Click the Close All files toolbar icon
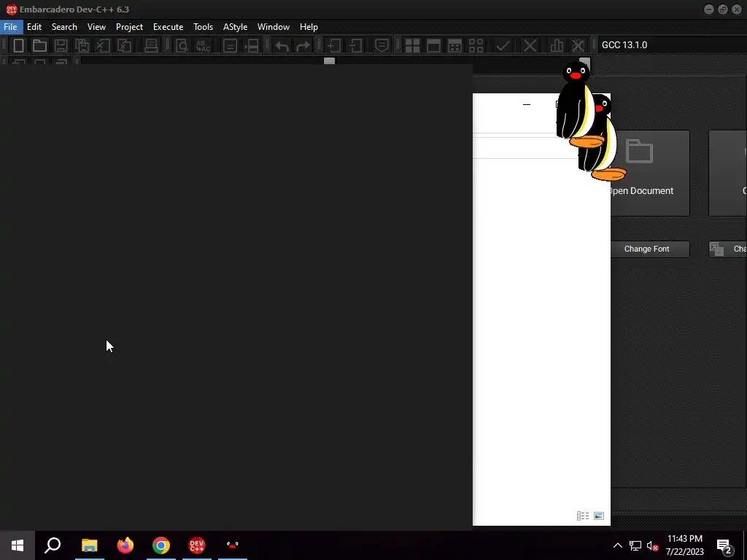Image resolution: width=747 pixels, height=560 pixels. point(124,46)
